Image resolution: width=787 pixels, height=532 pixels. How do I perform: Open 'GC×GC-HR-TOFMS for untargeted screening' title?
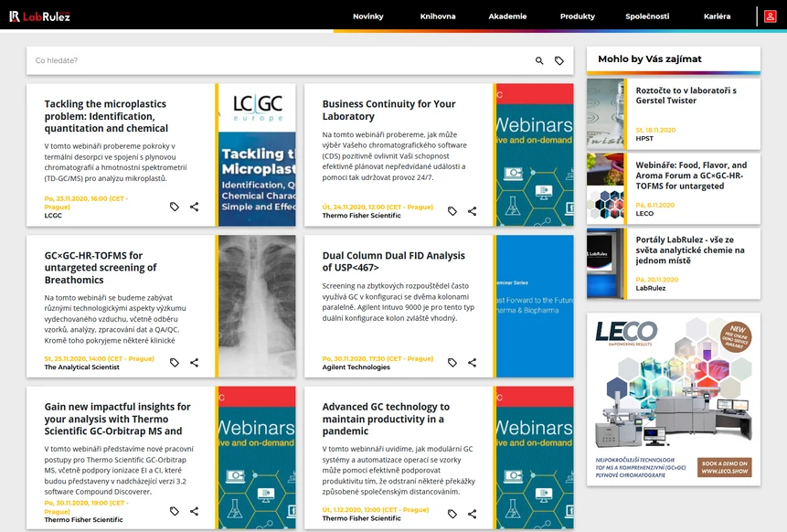coord(101,268)
